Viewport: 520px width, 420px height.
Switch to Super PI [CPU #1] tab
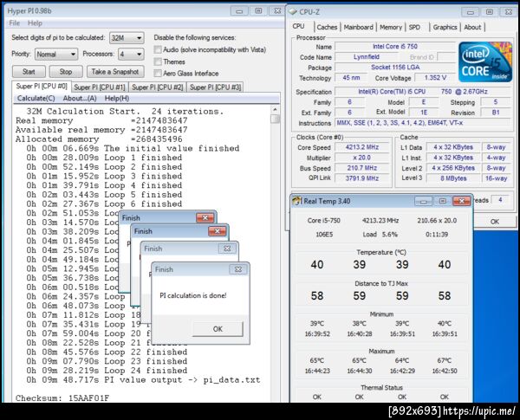[100, 87]
